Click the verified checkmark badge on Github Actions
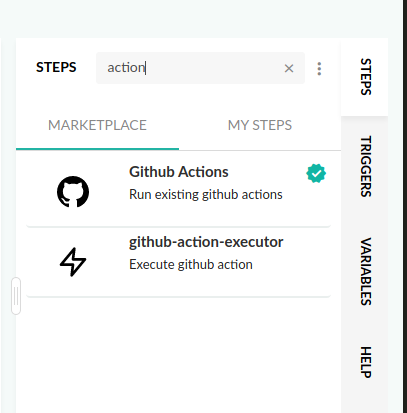407x413 pixels. pyautogui.click(x=316, y=173)
